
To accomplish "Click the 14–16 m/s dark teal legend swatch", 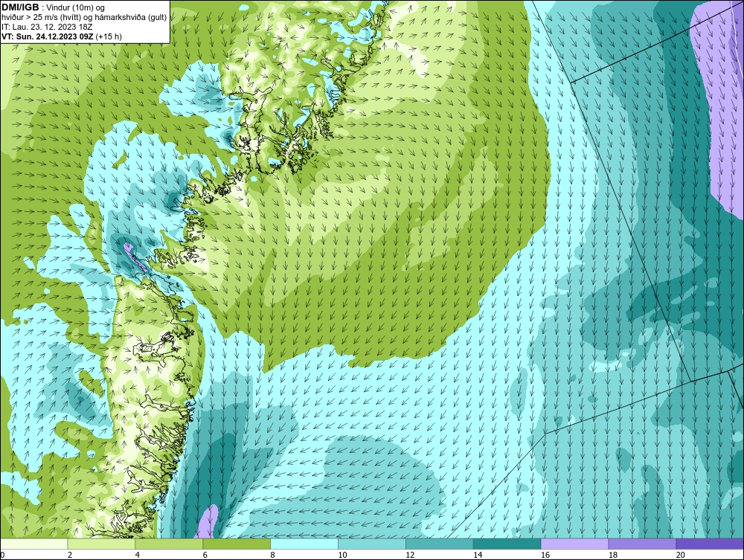I will point(507,544).
